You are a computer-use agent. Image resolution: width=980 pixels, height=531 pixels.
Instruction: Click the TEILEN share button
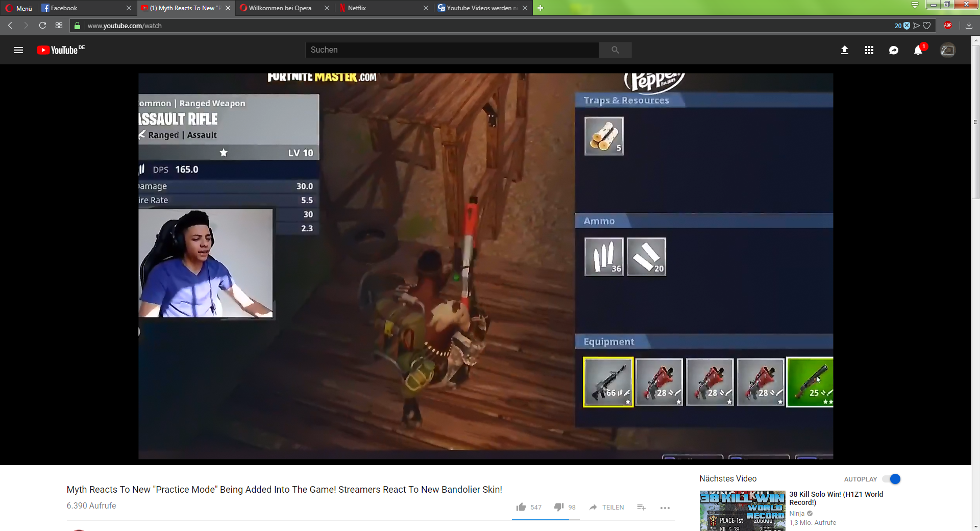pos(606,507)
